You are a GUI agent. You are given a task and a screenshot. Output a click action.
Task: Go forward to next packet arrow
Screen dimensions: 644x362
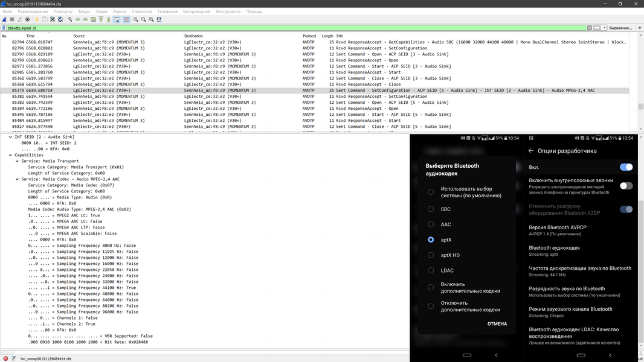point(85,19)
